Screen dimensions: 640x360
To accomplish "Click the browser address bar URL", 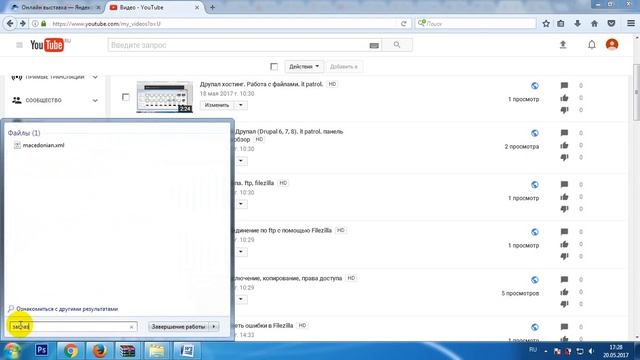I will click(107, 24).
